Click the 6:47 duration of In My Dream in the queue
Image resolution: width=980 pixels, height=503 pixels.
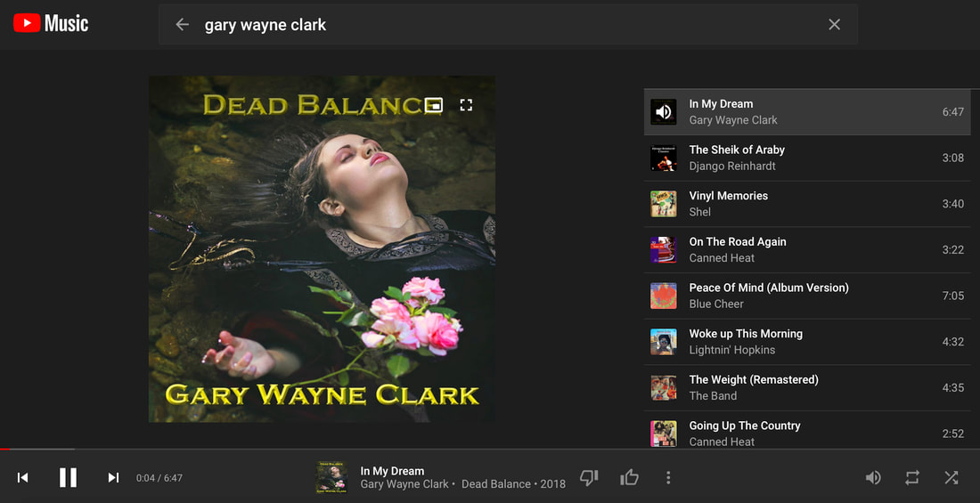(953, 112)
